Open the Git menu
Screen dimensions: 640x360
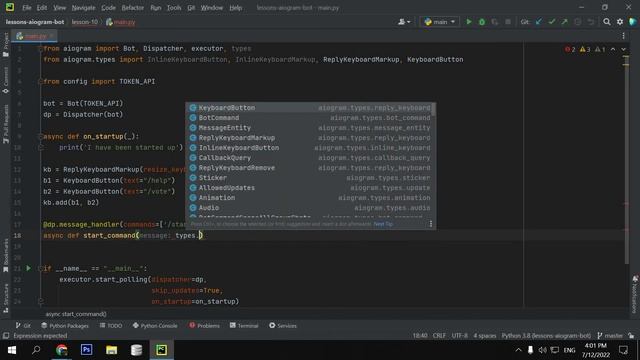pyautogui.click(x=191, y=8)
